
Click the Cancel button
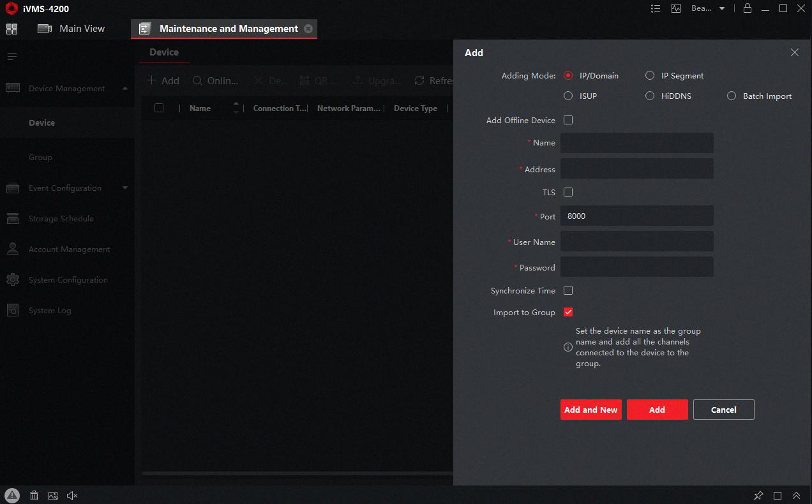click(724, 410)
